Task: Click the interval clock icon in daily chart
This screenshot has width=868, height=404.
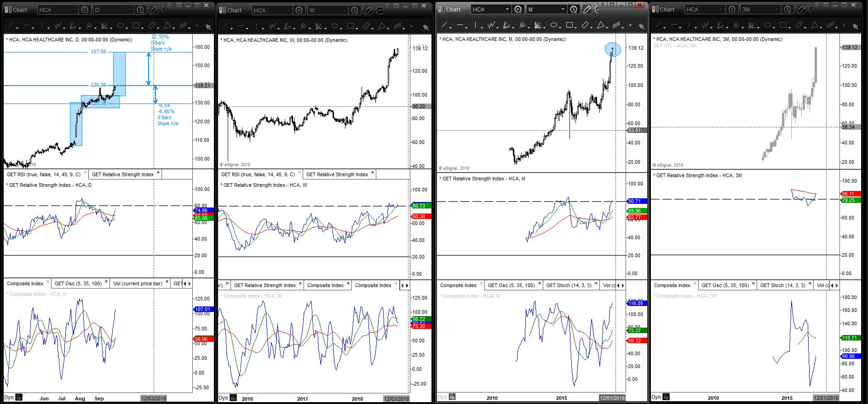Action: click(141, 10)
